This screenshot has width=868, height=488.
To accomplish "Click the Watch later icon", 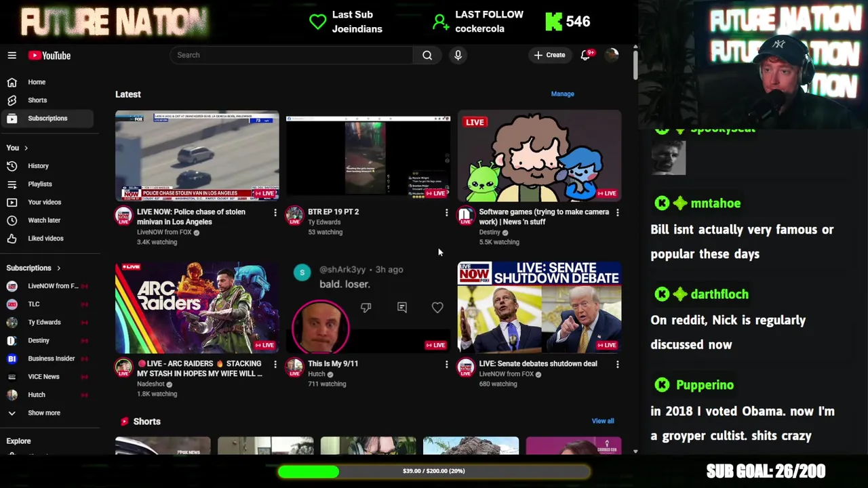I will click(12, 220).
